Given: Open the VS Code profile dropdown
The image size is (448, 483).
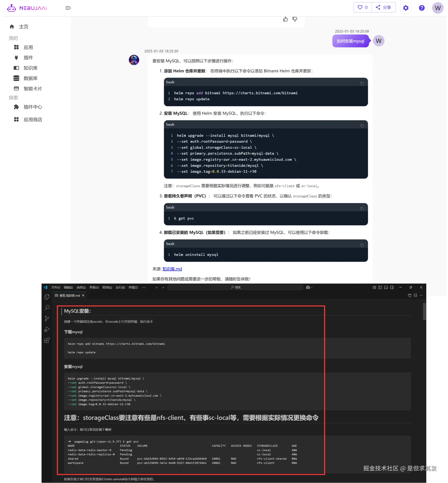Looking at the screenshot, I should [x=308, y=287].
